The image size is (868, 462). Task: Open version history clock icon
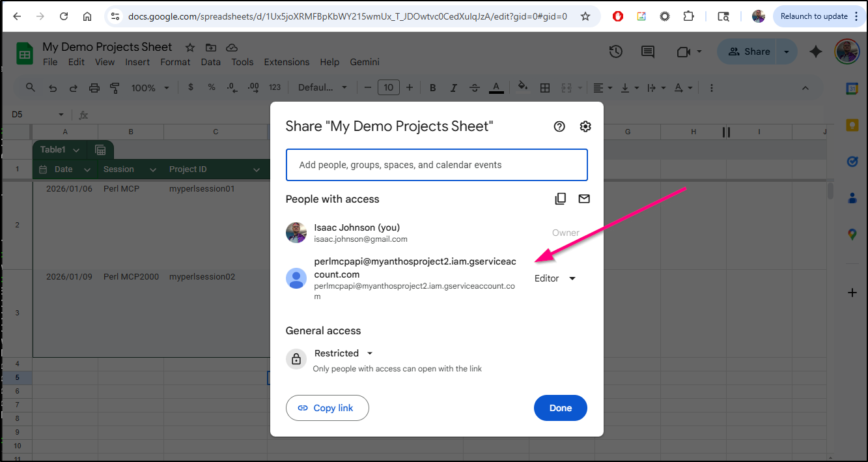pyautogui.click(x=615, y=51)
